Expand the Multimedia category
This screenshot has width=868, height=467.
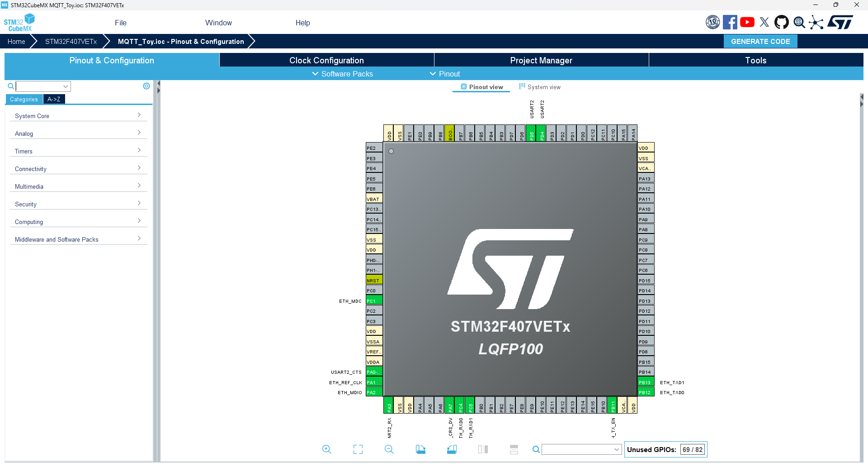tap(78, 186)
